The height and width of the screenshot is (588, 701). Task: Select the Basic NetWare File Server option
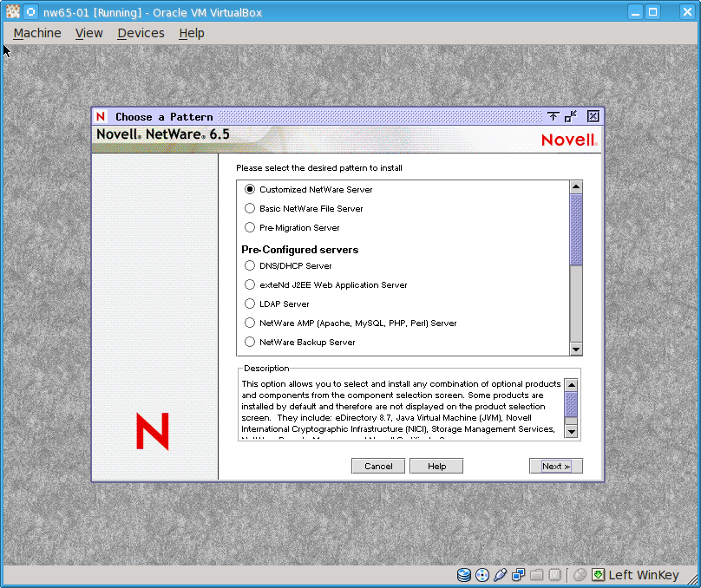[250, 208]
